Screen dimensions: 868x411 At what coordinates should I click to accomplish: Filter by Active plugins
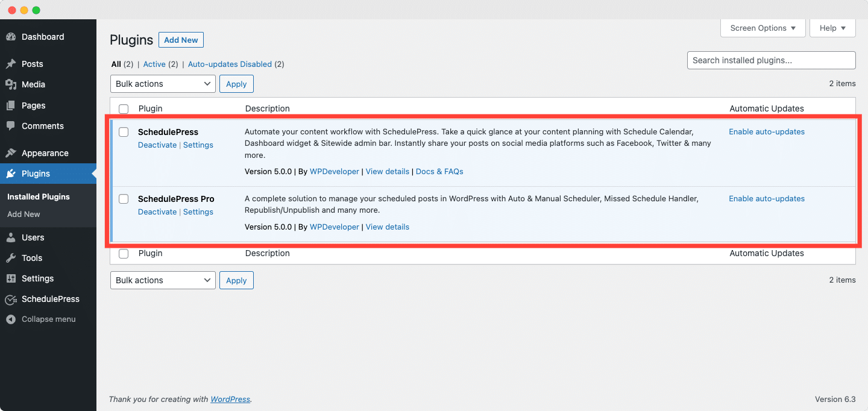point(154,64)
